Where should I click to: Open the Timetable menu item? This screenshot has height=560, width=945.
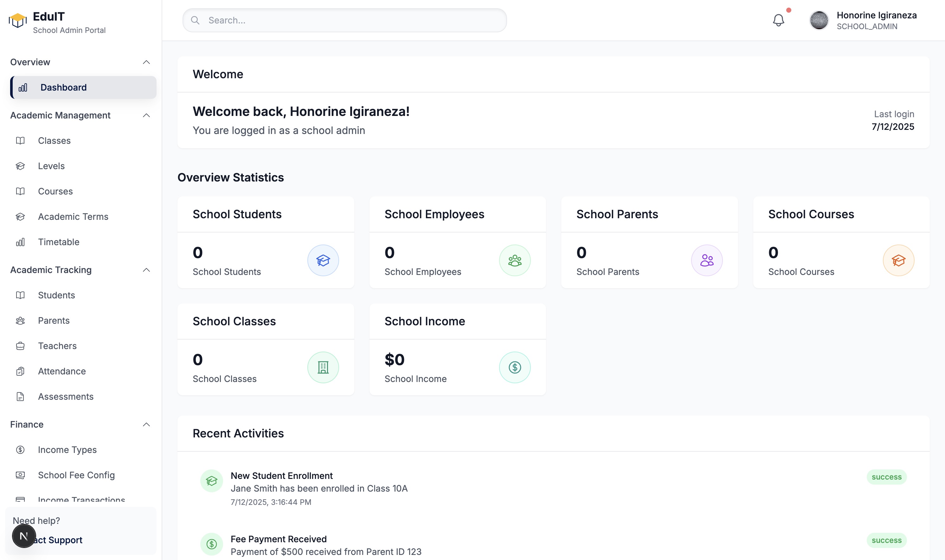pos(59,242)
